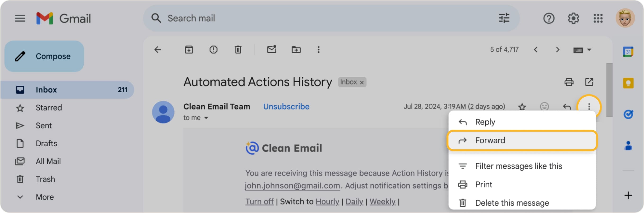
Task: Expand More in the left sidebar
Action: [45, 197]
